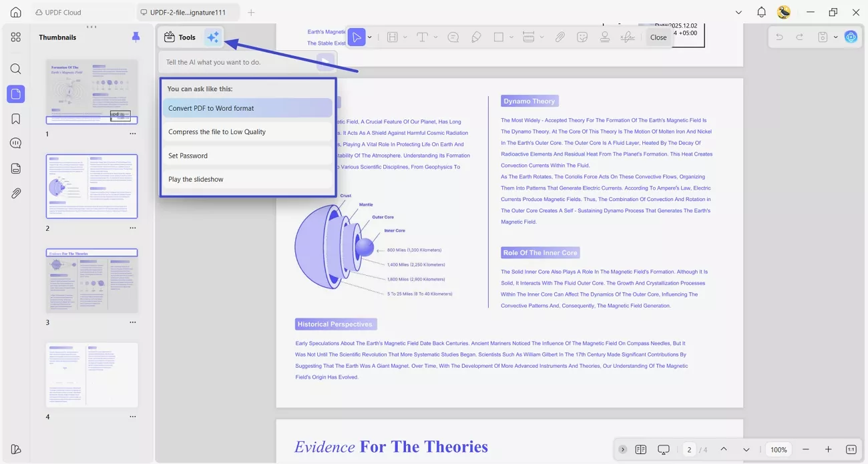Select page 1 thumbnail
The width and height of the screenshot is (868, 464).
pyautogui.click(x=91, y=91)
